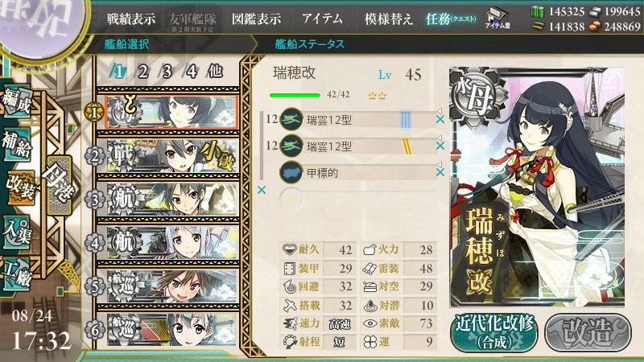This screenshot has height=362, width=644.
Task: Switch to fleet 3 tab
Action: [x=167, y=72]
